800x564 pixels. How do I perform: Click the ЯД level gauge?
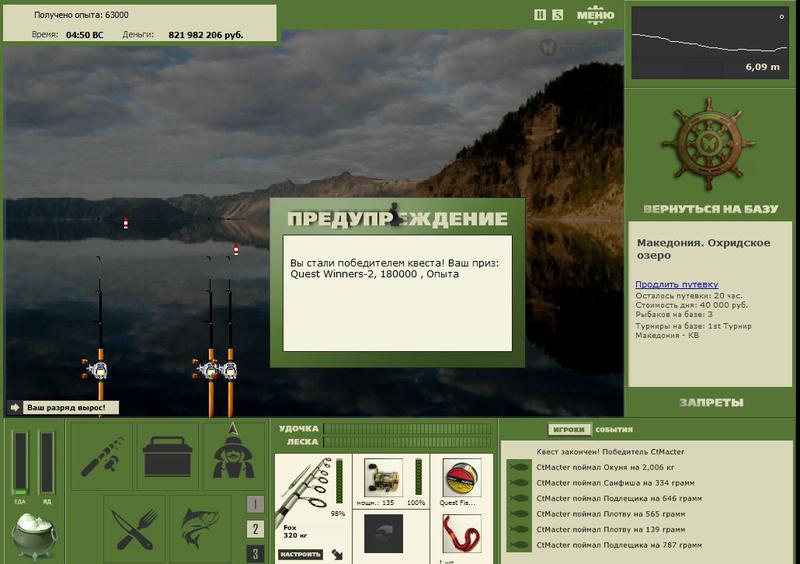[47, 463]
